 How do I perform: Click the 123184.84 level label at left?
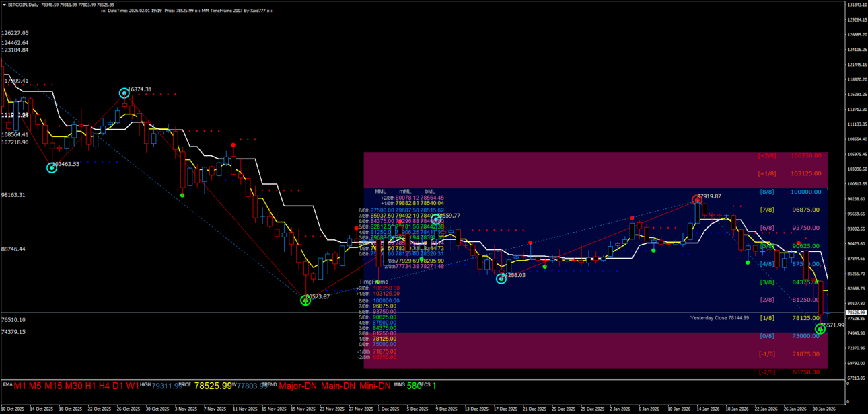pos(15,50)
